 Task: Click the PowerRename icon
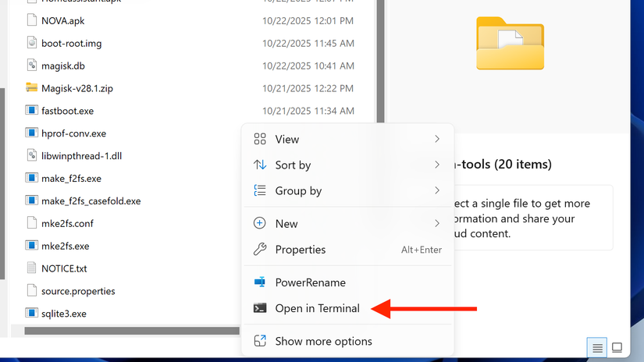tap(260, 282)
